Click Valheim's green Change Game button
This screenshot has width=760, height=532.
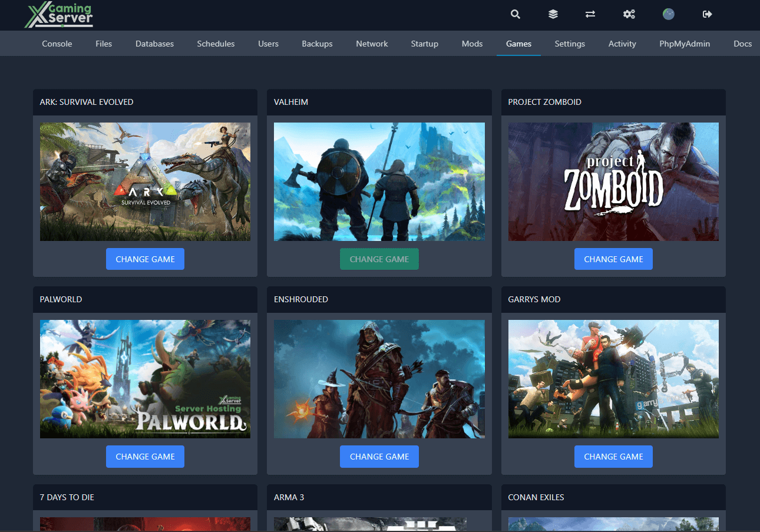379,259
